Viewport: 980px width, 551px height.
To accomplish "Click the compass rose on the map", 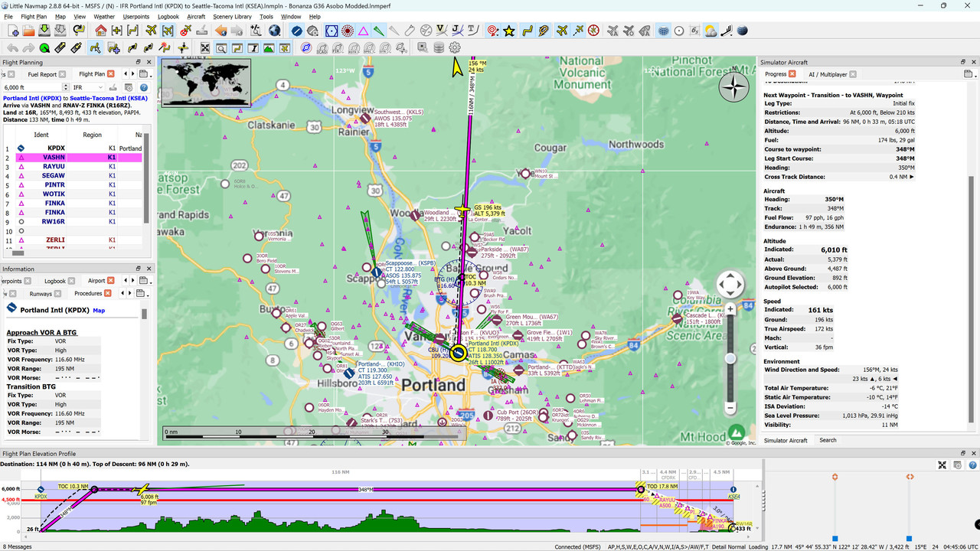I will click(x=735, y=86).
